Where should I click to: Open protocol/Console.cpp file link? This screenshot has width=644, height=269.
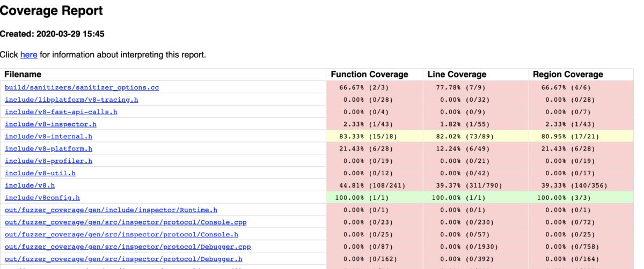click(126, 222)
